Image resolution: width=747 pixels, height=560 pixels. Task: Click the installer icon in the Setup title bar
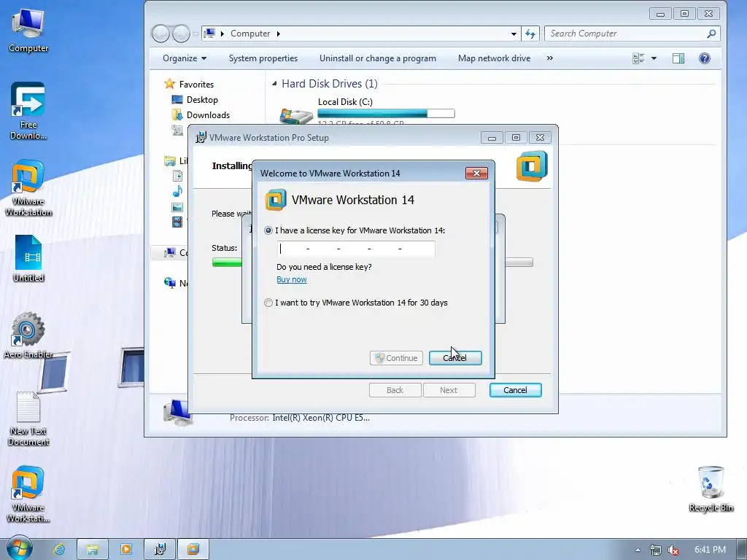click(x=201, y=138)
